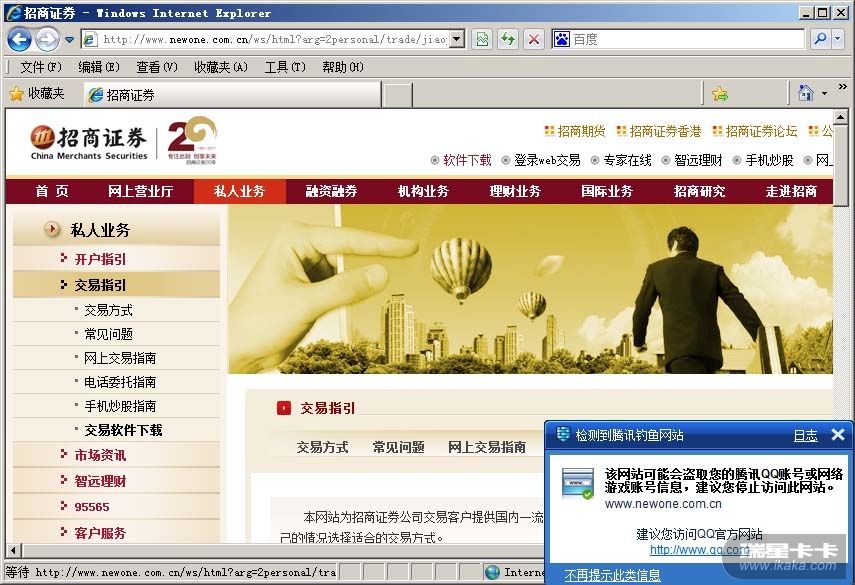Screen dimensions: 855x585
Task: Switch to the 交易方式 content tab
Action: (322, 448)
